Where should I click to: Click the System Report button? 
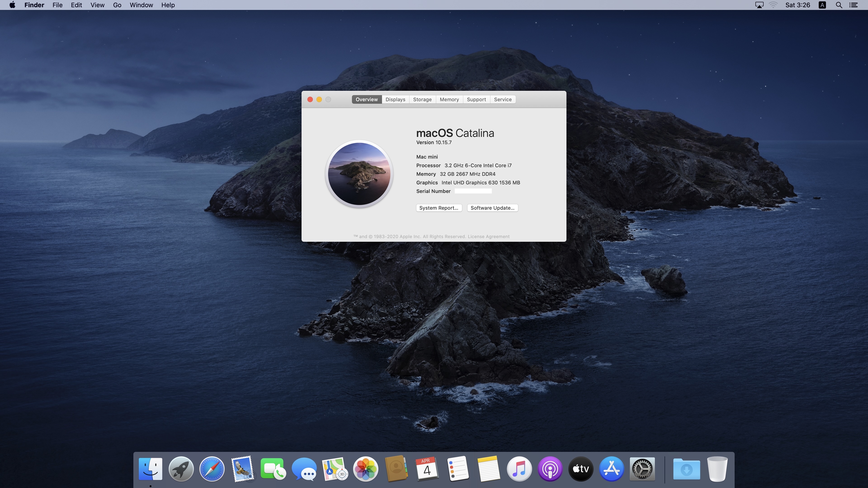click(439, 208)
